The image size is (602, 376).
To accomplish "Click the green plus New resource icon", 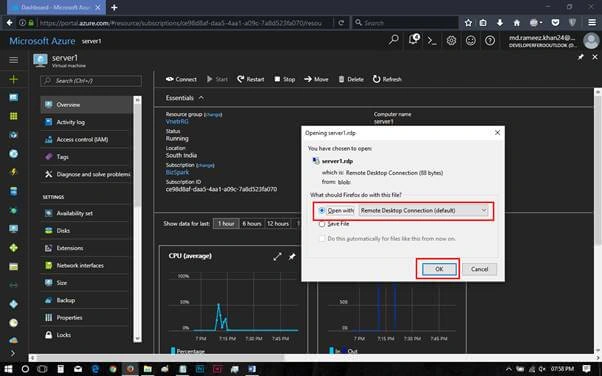I will (13, 79).
